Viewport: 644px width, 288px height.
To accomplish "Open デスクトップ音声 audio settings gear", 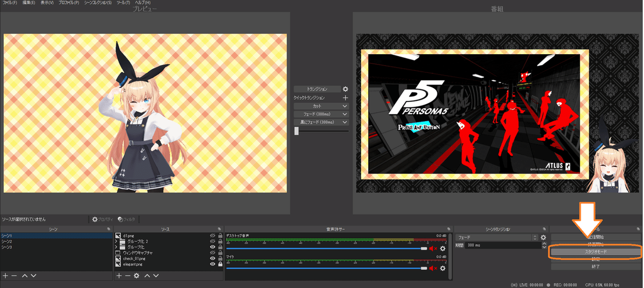I will [x=443, y=248].
